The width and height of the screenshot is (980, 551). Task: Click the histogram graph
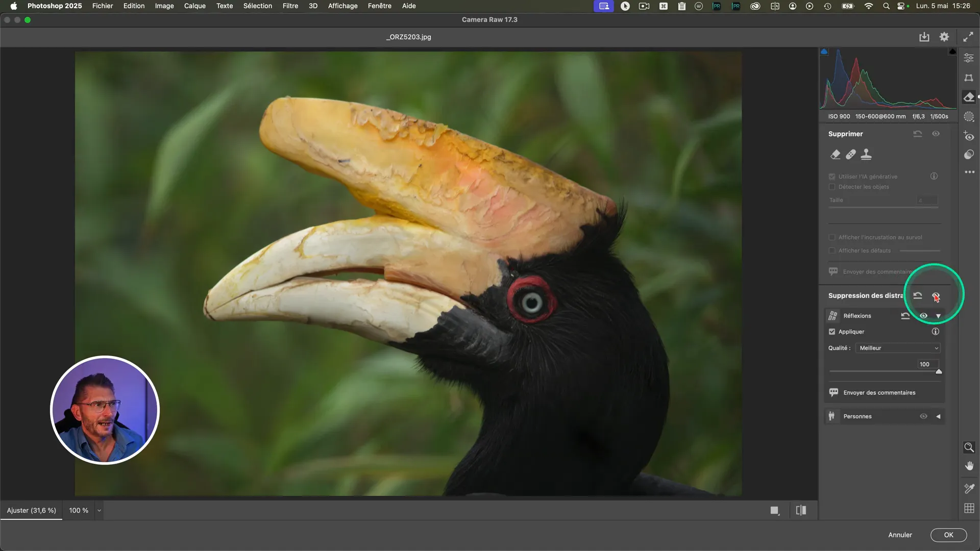(888, 79)
